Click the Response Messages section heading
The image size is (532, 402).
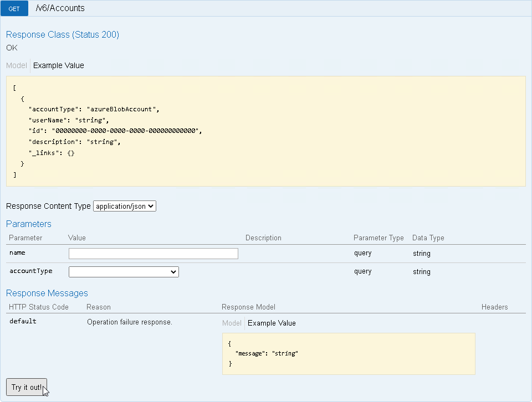(47, 293)
